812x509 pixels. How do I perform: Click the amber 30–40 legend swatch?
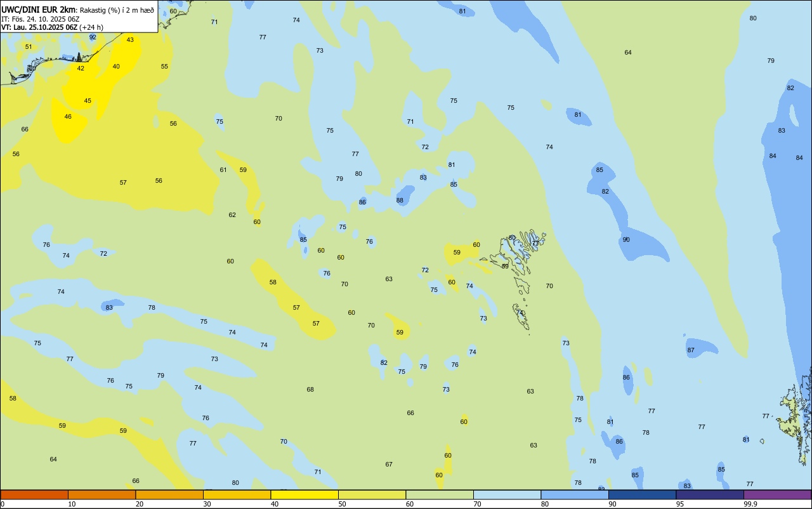[237, 494]
